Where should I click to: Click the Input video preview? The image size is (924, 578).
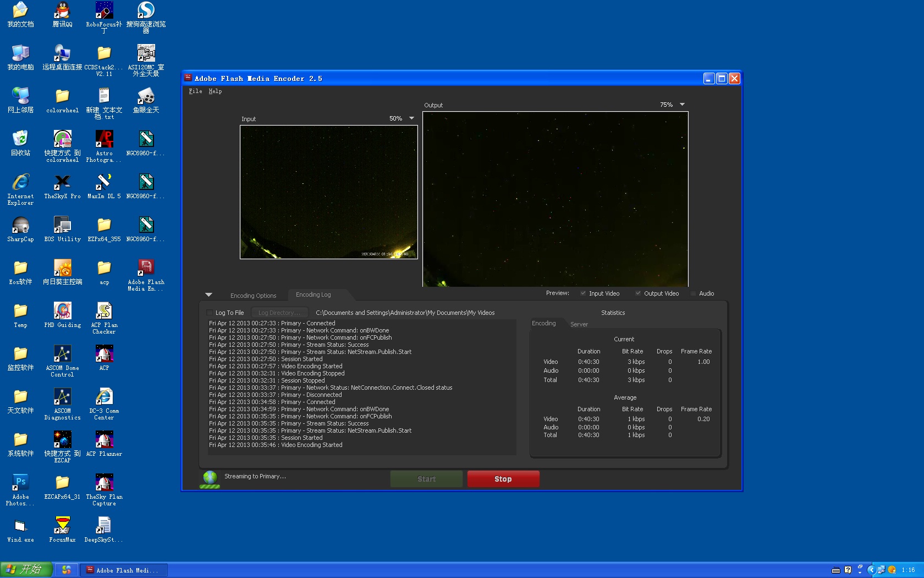(x=329, y=192)
